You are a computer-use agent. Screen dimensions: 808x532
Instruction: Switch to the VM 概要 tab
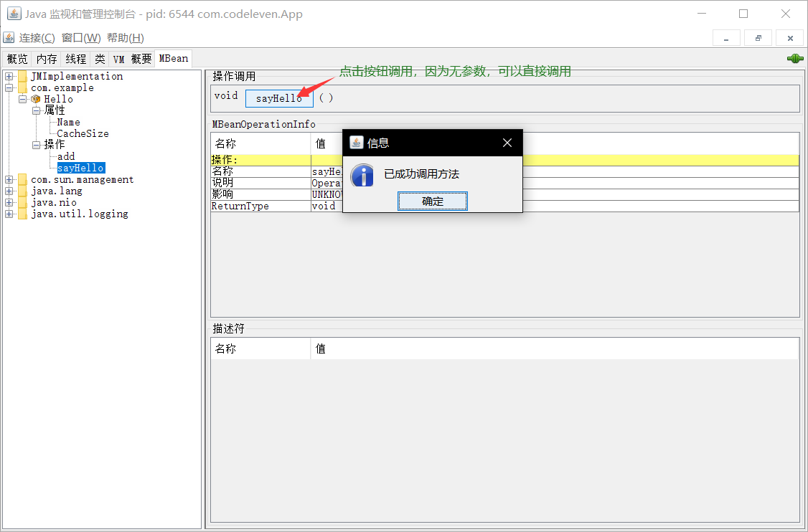click(x=133, y=59)
